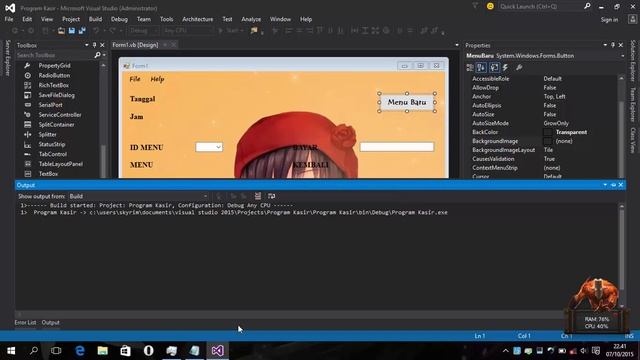Select the TextBox control in Toolbox

point(48,174)
